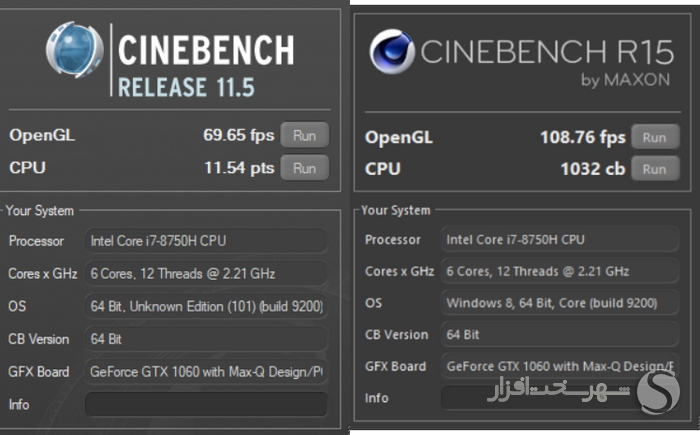Screen dimensions: 700x435
Task: Click the Cinebench 11.5 globe logo icon
Action: pos(75,49)
